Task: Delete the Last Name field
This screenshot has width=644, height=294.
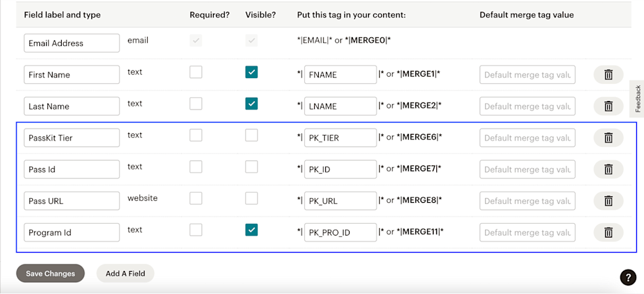Action: [x=608, y=106]
